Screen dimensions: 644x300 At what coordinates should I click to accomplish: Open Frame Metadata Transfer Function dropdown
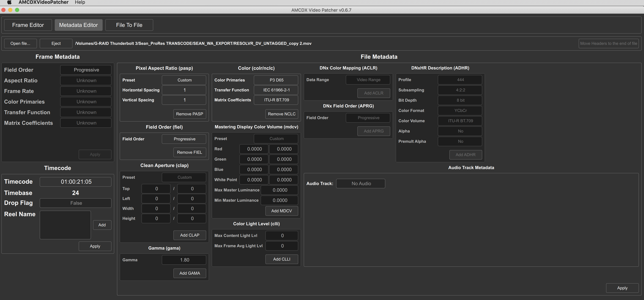pyautogui.click(x=86, y=112)
